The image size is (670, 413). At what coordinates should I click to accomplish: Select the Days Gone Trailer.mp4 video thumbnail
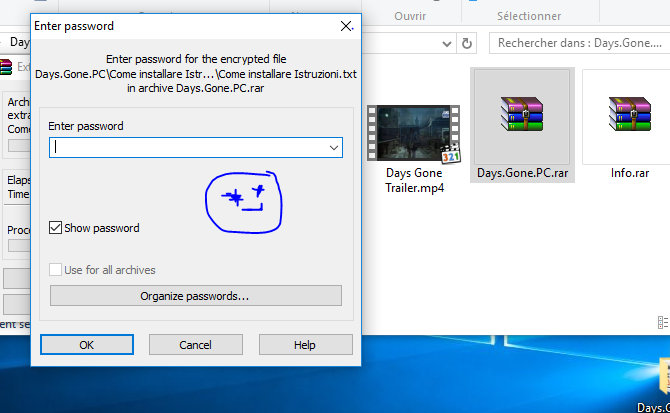[414, 134]
